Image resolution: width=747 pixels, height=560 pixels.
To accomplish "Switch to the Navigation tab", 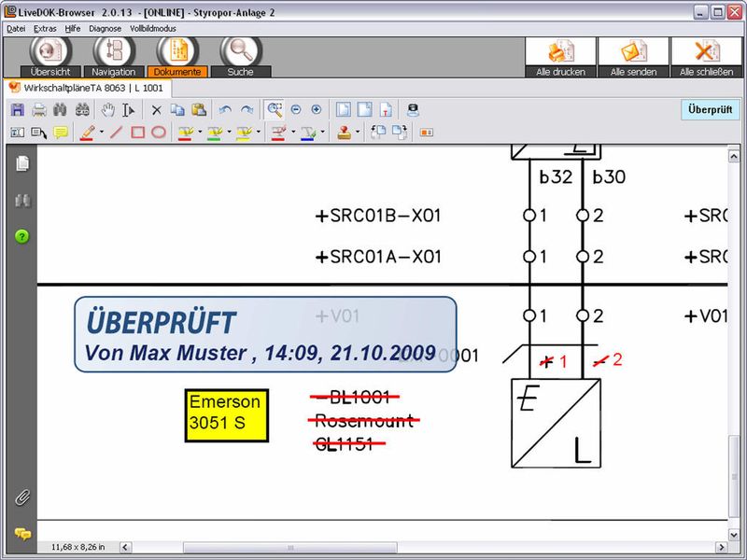I will coord(113,58).
